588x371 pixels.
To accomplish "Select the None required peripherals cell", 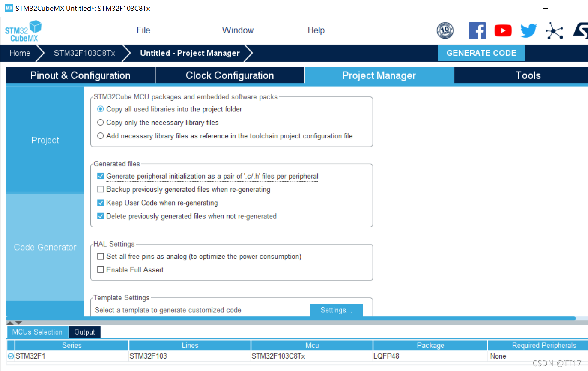I will tap(538, 356).
